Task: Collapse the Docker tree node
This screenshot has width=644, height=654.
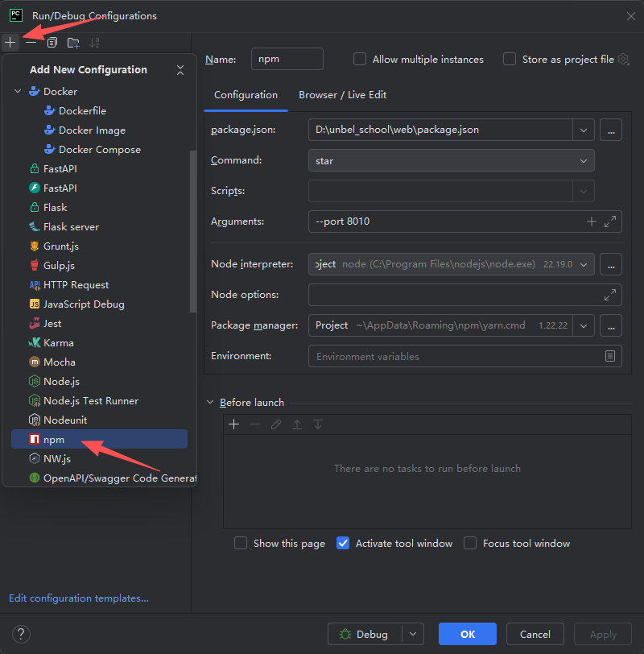Action: 18,91
